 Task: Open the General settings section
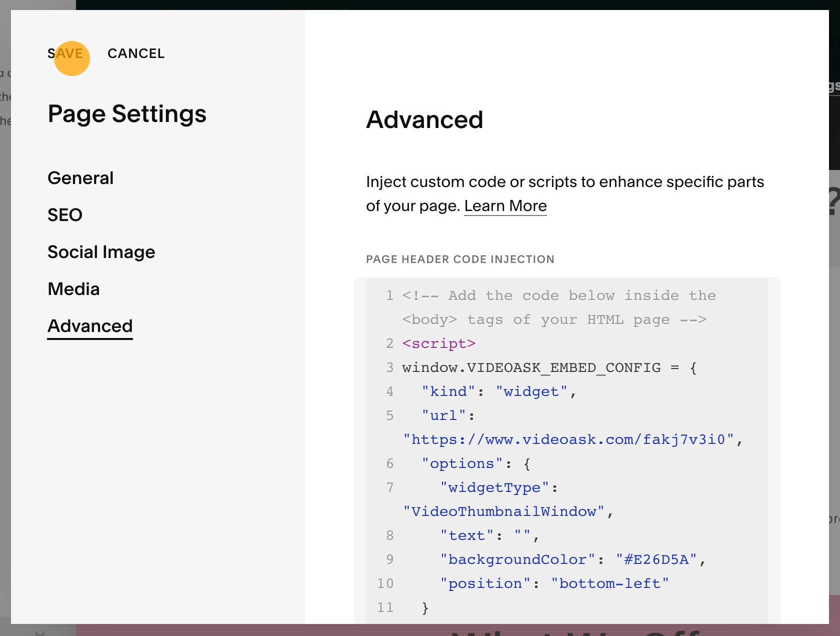tap(80, 178)
